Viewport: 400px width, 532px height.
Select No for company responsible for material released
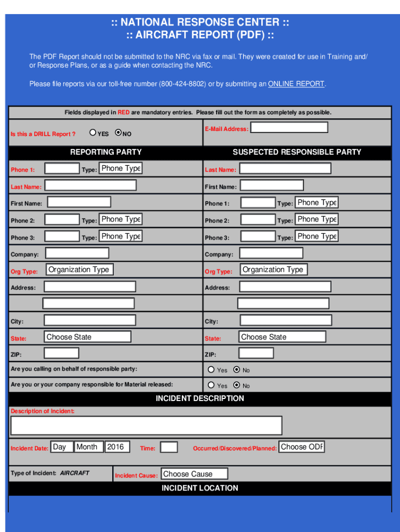(x=237, y=385)
